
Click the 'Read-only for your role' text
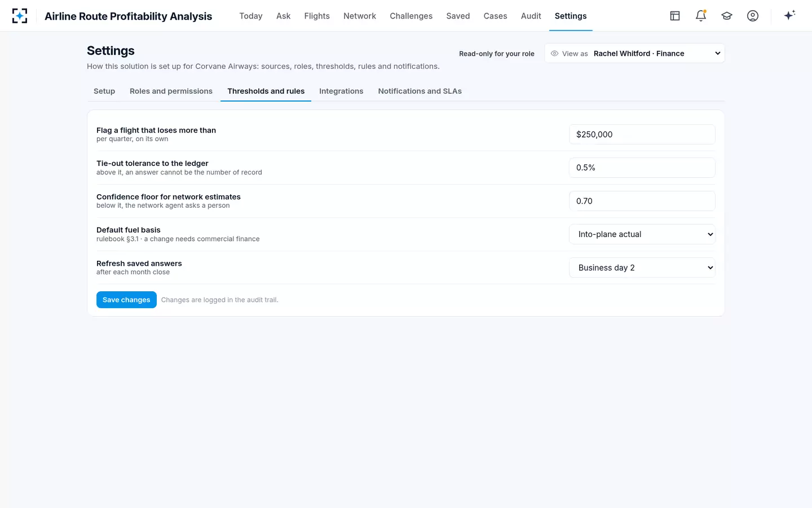[x=496, y=54]
